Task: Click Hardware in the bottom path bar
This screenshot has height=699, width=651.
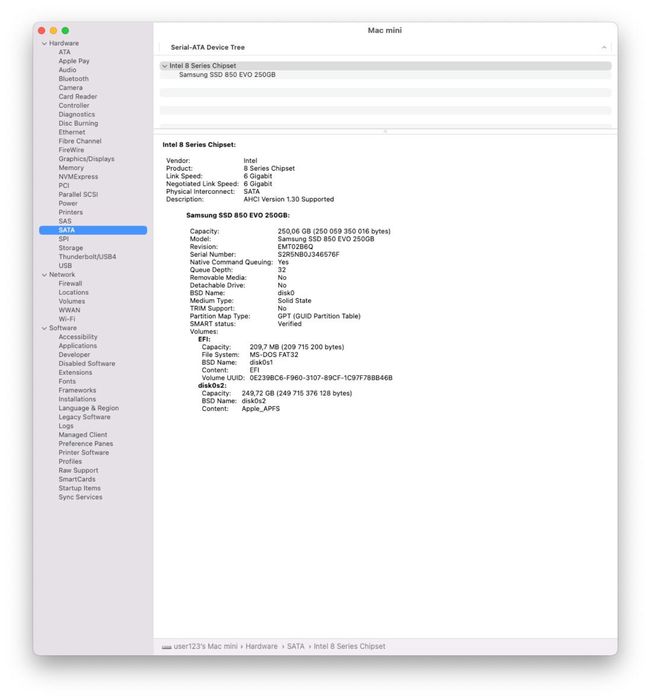Action: (x=261, y=646)
